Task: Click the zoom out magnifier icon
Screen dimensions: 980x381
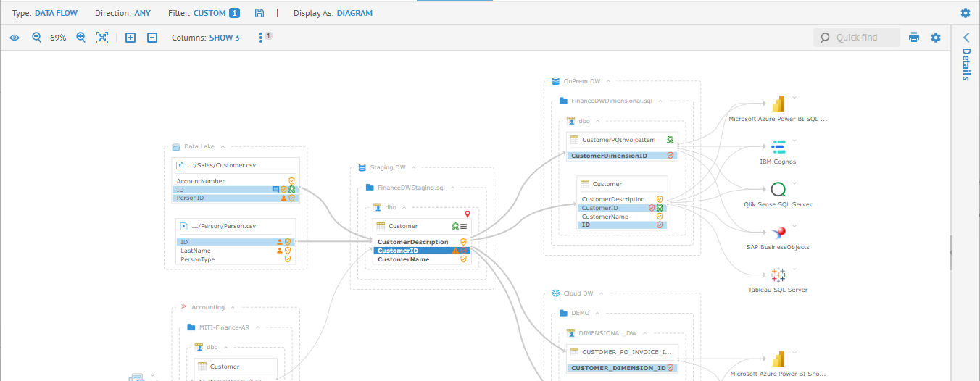Action: pos(36,38)
